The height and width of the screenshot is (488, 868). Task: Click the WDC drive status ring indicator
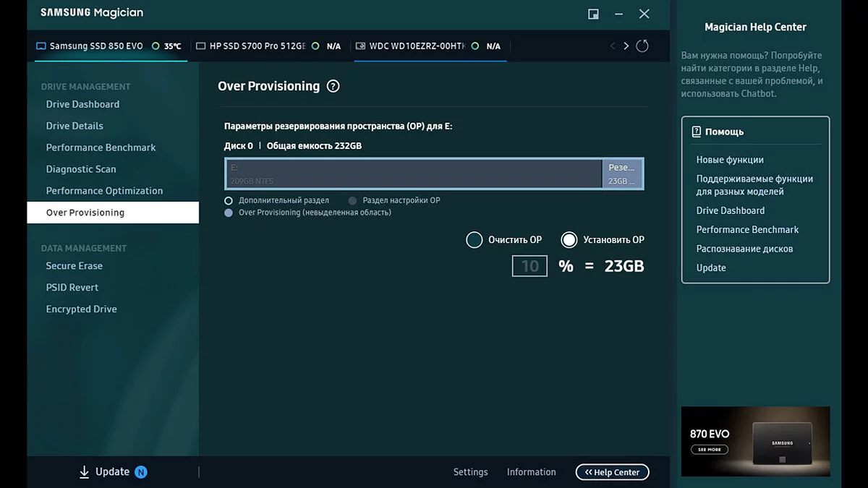tap(475, 46)
